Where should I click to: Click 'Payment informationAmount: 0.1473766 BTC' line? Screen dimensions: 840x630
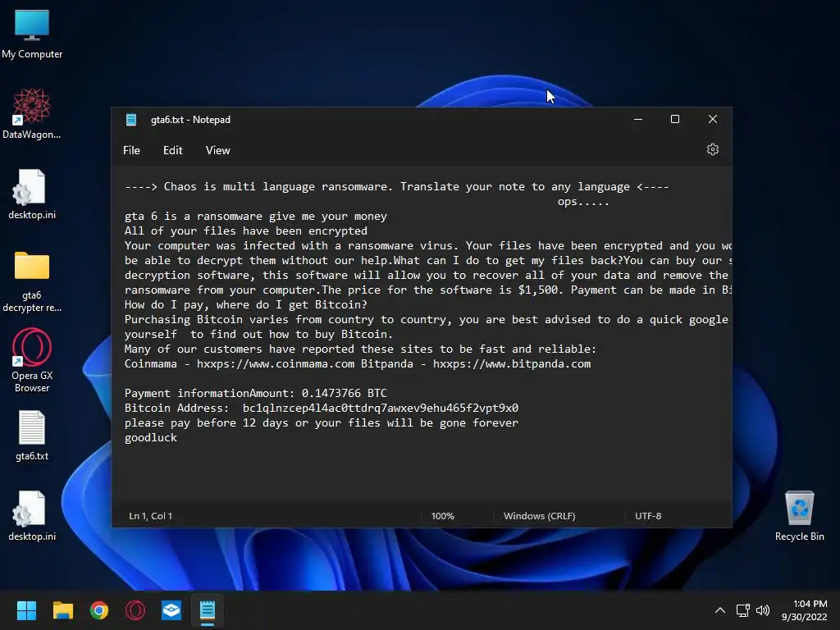click(256, 393)
